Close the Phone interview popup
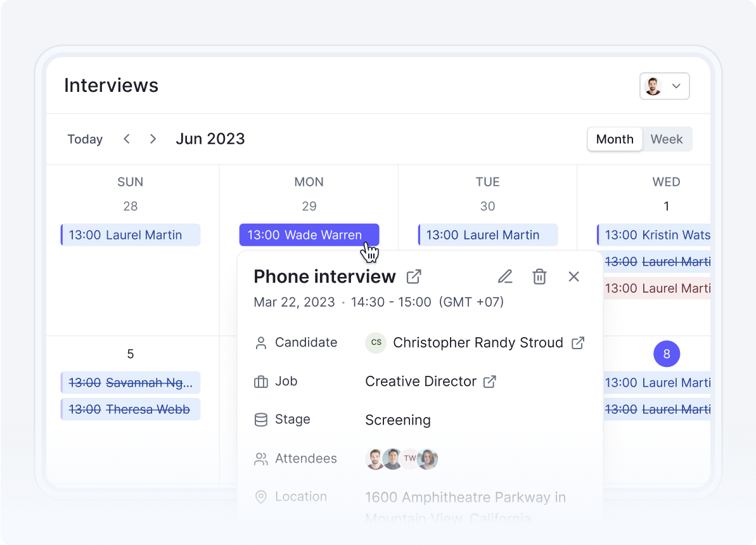Viewport: 756px width, 545px height. [x=573, y=277]
